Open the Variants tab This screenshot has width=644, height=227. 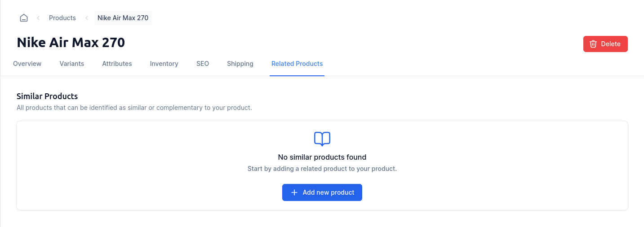[72, 64]
